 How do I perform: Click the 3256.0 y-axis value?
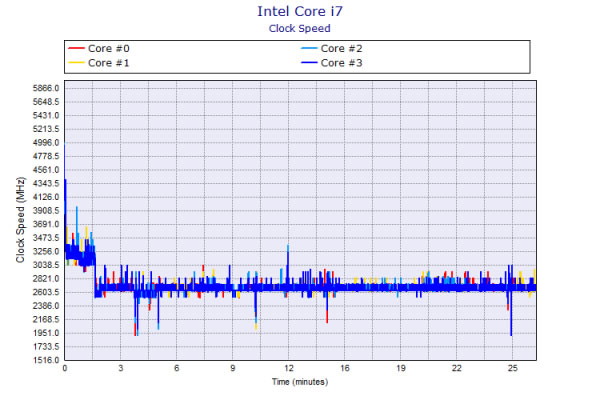click(x=46, y=251)
